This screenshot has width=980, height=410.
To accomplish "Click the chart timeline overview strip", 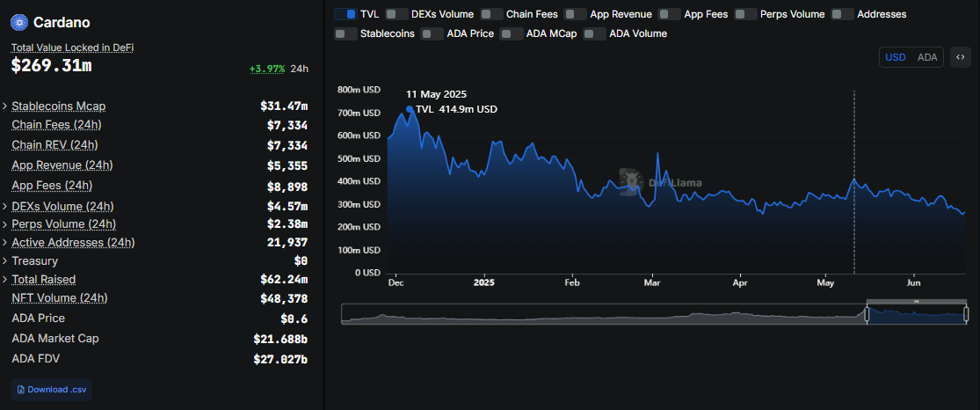I will [x=654, y=313].
